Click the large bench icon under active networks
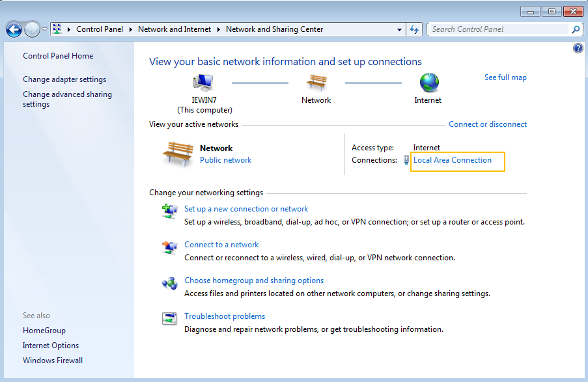The width and height of the screenshot is (588, 382). pyautogui.click(x=178, y=154)
